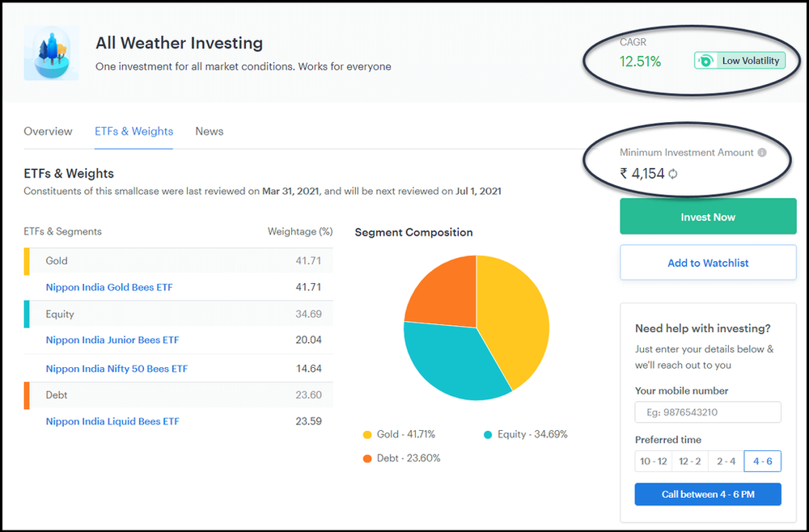Screen dimensions: 809x532
Task: Click the mobile number input field
Action: [708, 412]
